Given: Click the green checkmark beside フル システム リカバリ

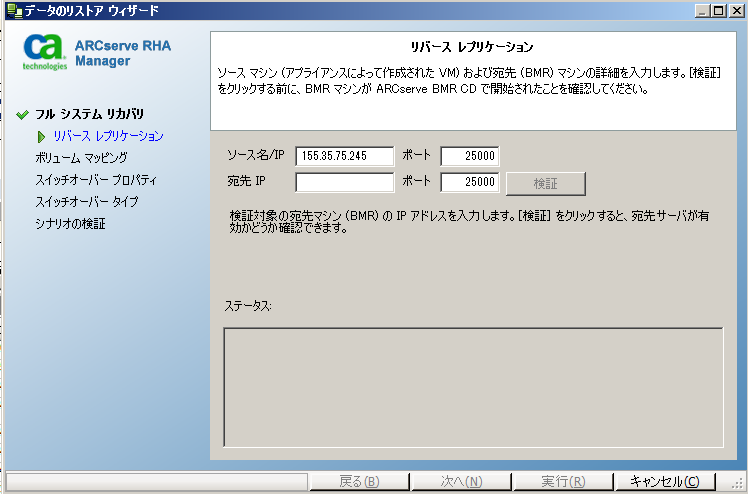Looking at the screenshot, I should [x=22, y=115].
